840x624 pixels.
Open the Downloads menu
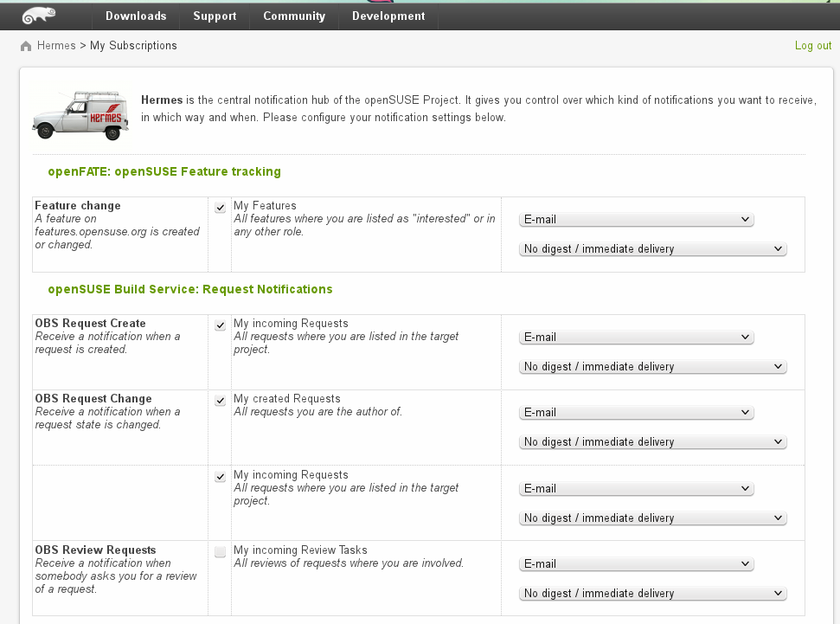[136, 16]
